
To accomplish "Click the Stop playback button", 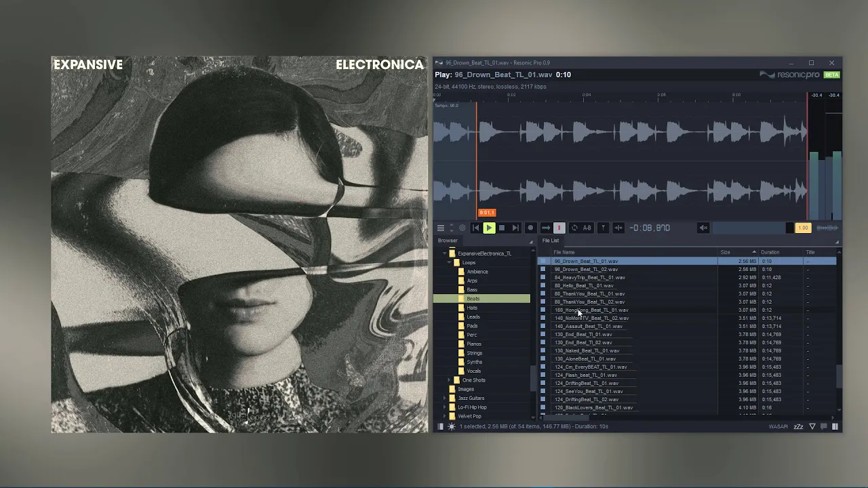I will [x=502, y=228].
